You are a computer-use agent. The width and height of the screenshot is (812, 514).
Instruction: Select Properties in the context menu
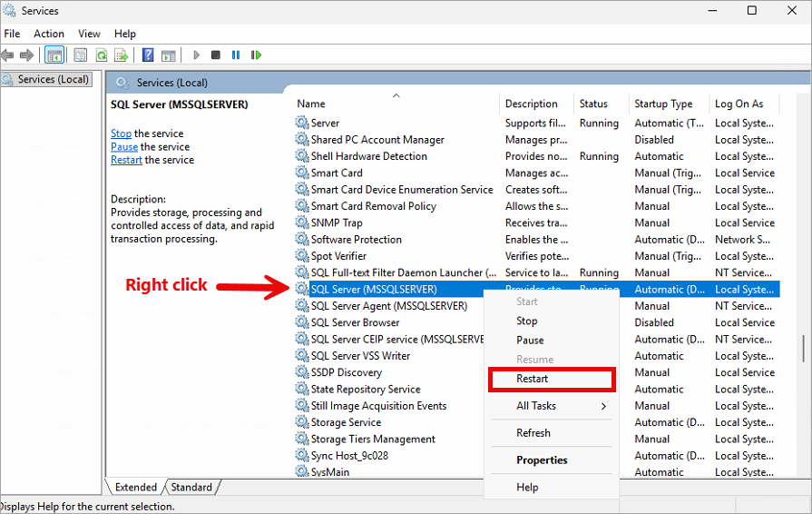(542, 460)
